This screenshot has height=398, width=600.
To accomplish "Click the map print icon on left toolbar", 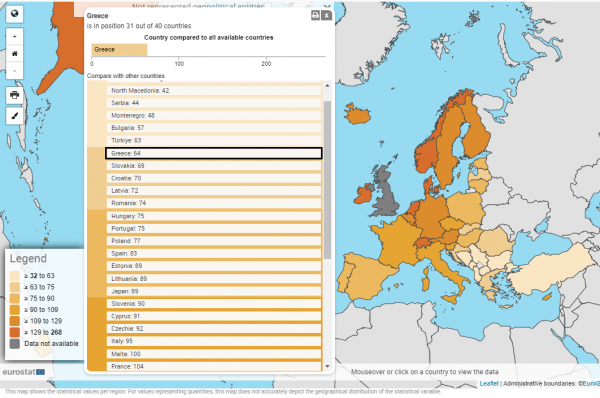I will click(15, 95).
